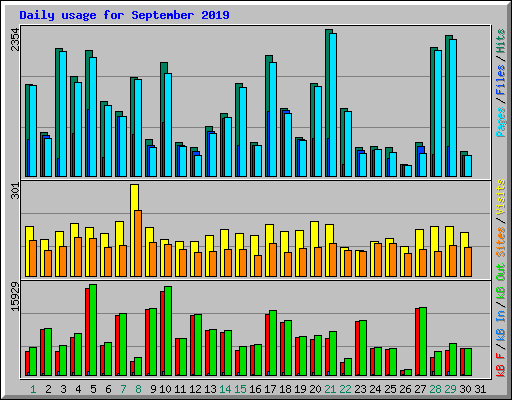Click day label 3 on the x-axis

click(x=63, y=389)
